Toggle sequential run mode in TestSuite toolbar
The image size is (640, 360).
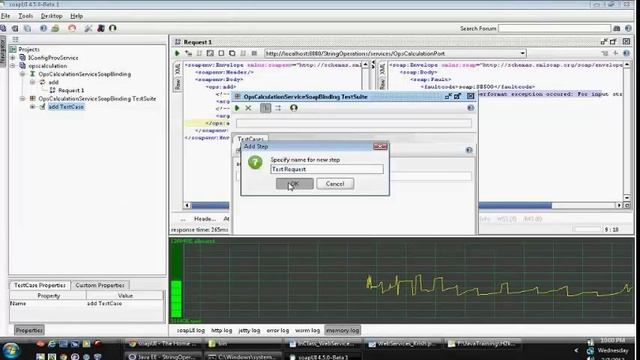(x=265, y=108)
